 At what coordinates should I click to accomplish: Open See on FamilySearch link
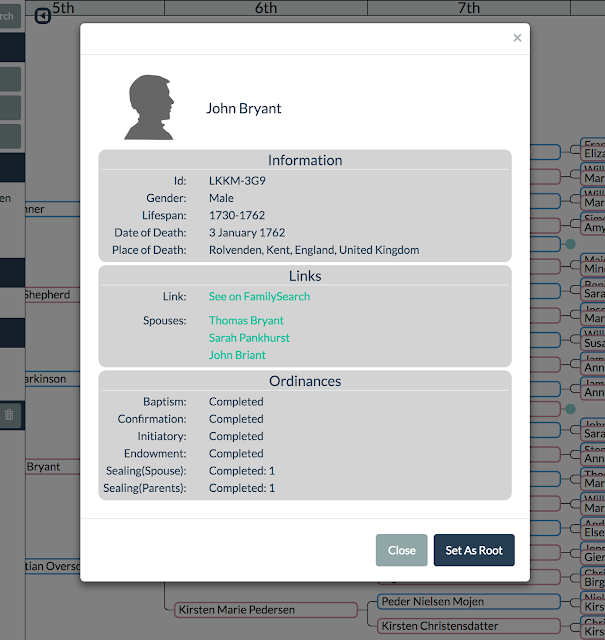(259, 296)
